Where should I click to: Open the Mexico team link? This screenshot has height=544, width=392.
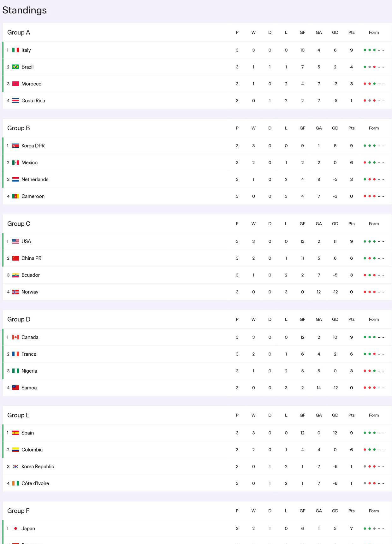pyautogui.click(x=29, y=163)
